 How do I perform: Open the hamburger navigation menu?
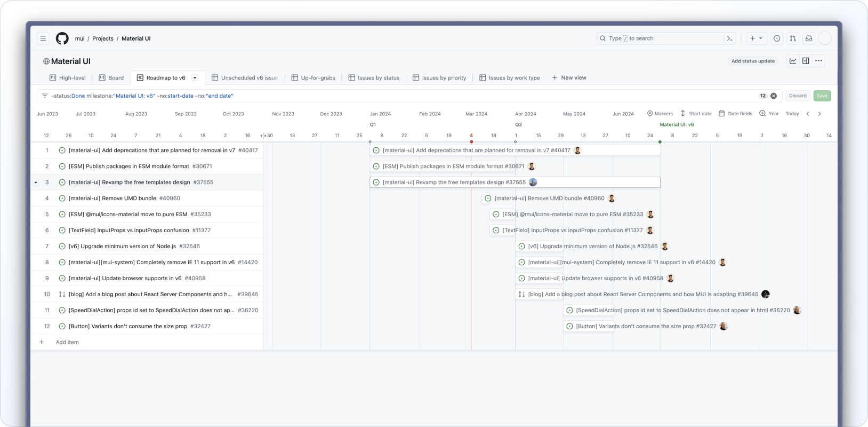(43, 38)
